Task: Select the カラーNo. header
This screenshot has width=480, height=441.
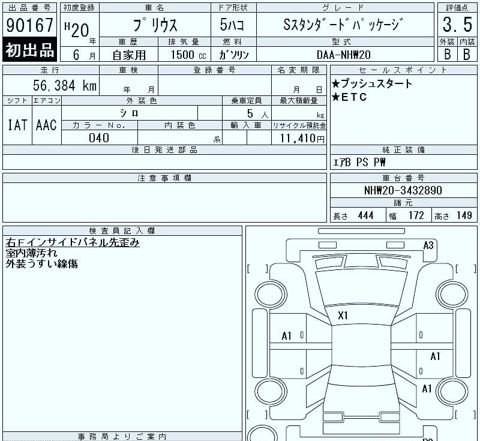Action: [99, 125]
